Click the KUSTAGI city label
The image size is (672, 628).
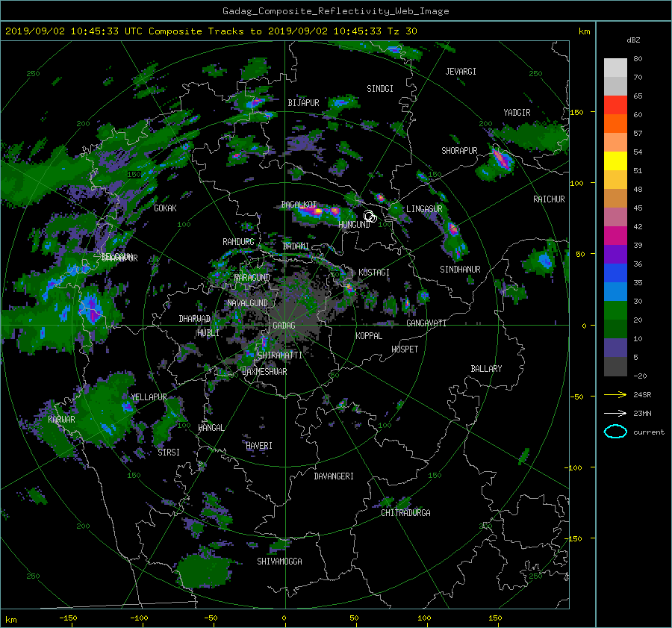(374, 273)
